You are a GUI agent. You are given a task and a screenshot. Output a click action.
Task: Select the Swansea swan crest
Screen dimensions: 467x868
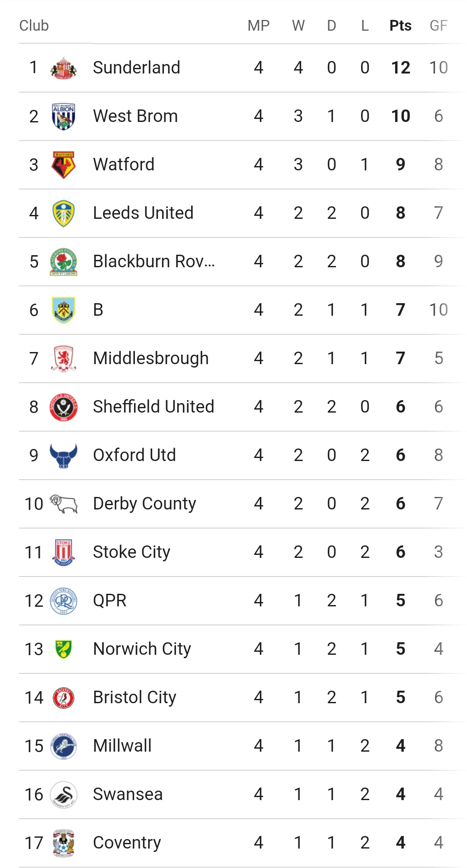coord(64,794)
